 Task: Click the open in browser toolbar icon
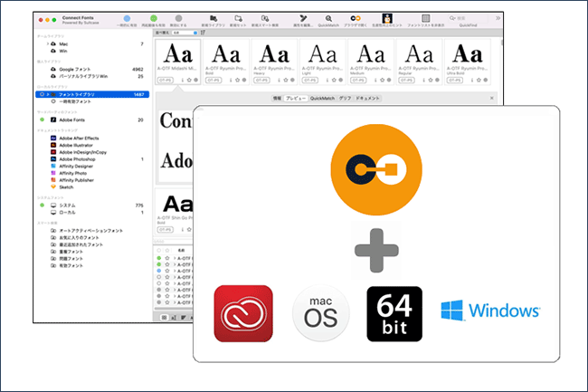pos(356,18)
